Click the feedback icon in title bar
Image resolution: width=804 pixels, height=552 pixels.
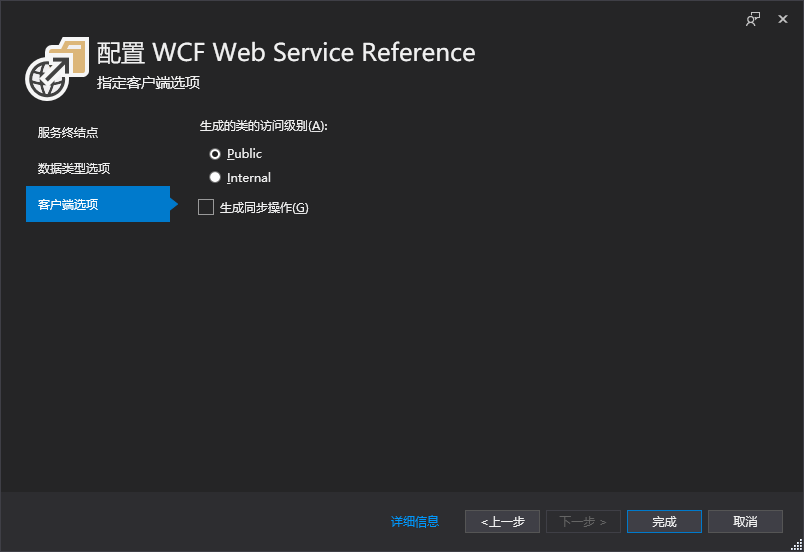click(753, 19)
